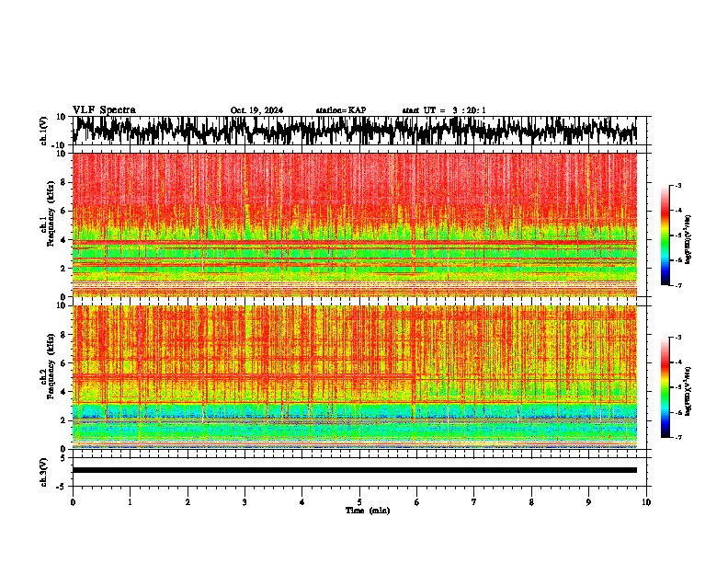Image resolution: width=728 pixels, height=563 pixels.
Task: Click the time axis tick label "9"
Action: click(x=588, y=502)
